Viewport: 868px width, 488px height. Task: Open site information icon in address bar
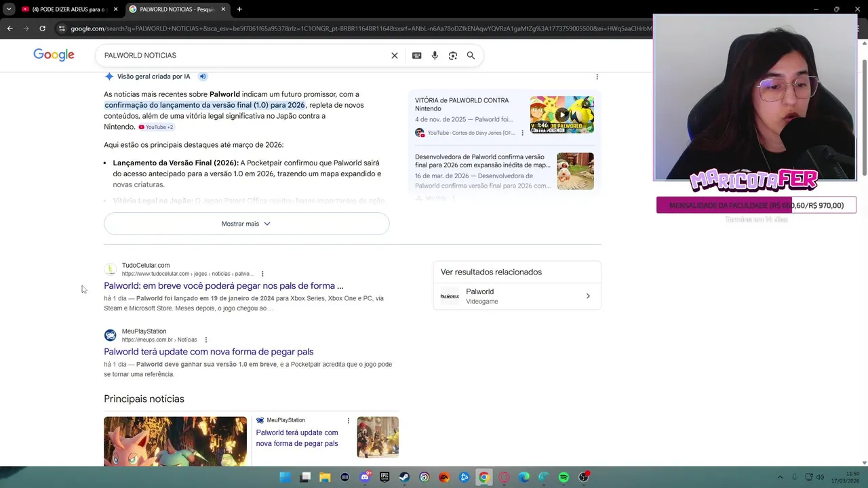[62, 28]
